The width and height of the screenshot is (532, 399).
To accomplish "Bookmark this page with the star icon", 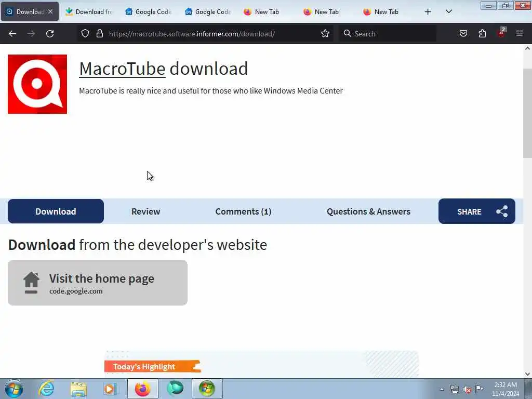I will tap(325, 33).
